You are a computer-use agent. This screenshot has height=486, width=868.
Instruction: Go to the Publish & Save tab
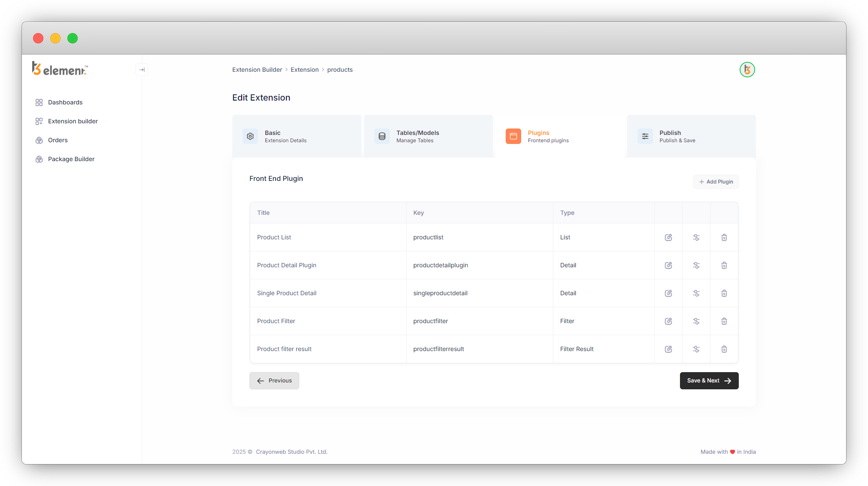[691, 136]
